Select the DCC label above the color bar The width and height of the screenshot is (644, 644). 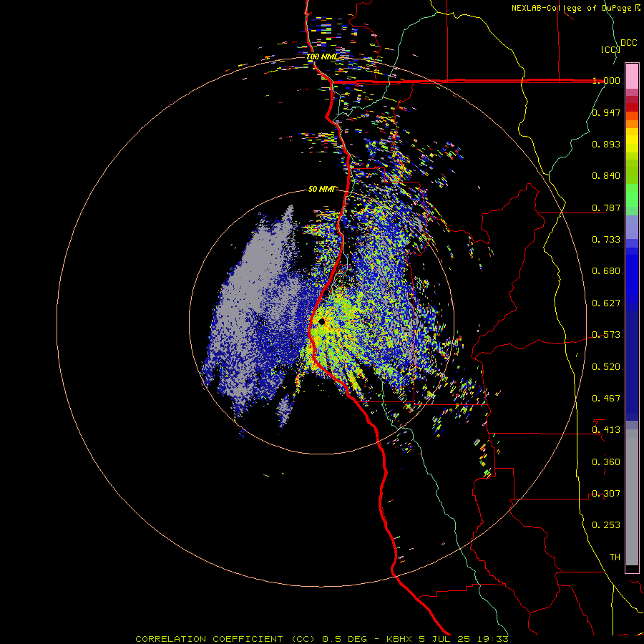pyautogui.click(x=629, y=42)
